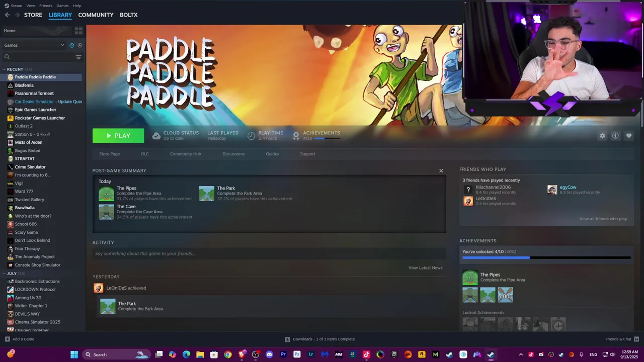Click the play time clock icon
Screen dimensions: 644x362
coord(252,136)
